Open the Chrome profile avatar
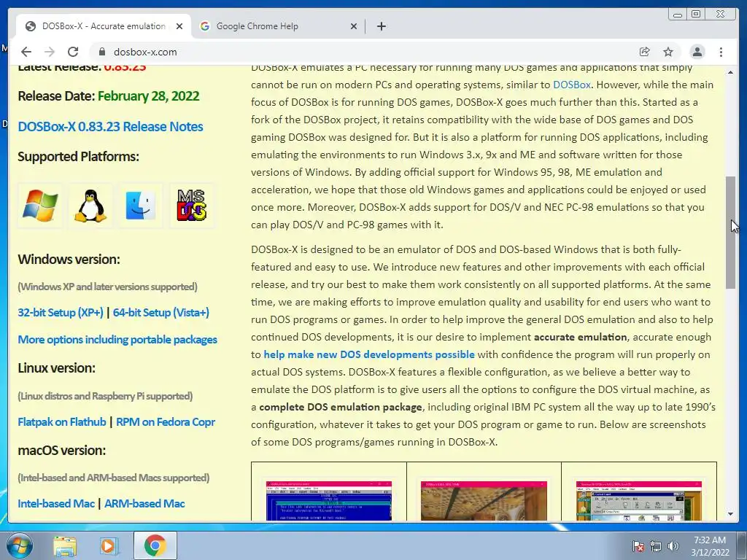Viewport: 747px width, 560px height. tap(697, 52)
